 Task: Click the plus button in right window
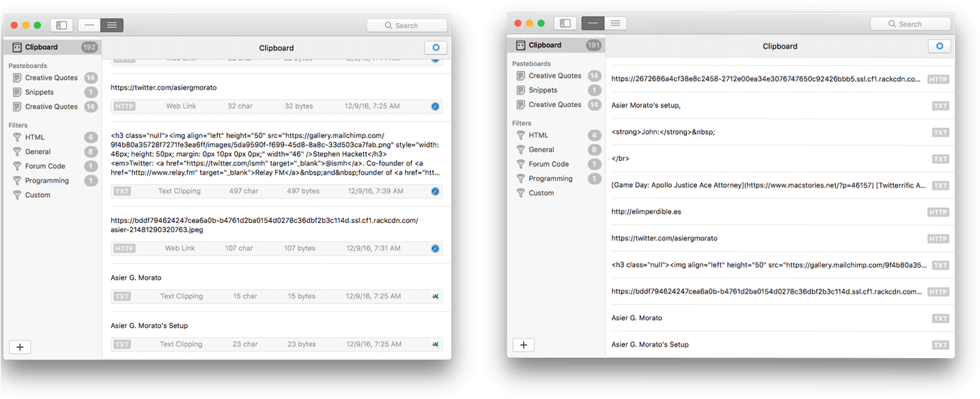[x=524, y=345]
